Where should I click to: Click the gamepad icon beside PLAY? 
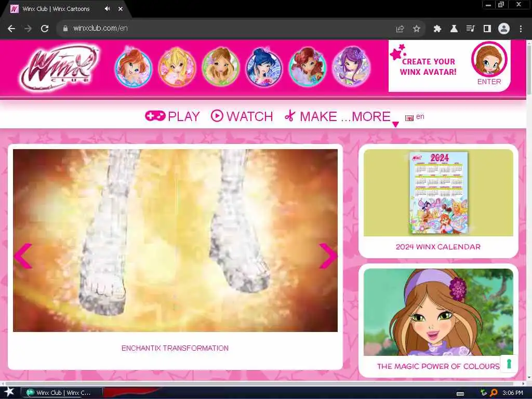click(155, 116)
